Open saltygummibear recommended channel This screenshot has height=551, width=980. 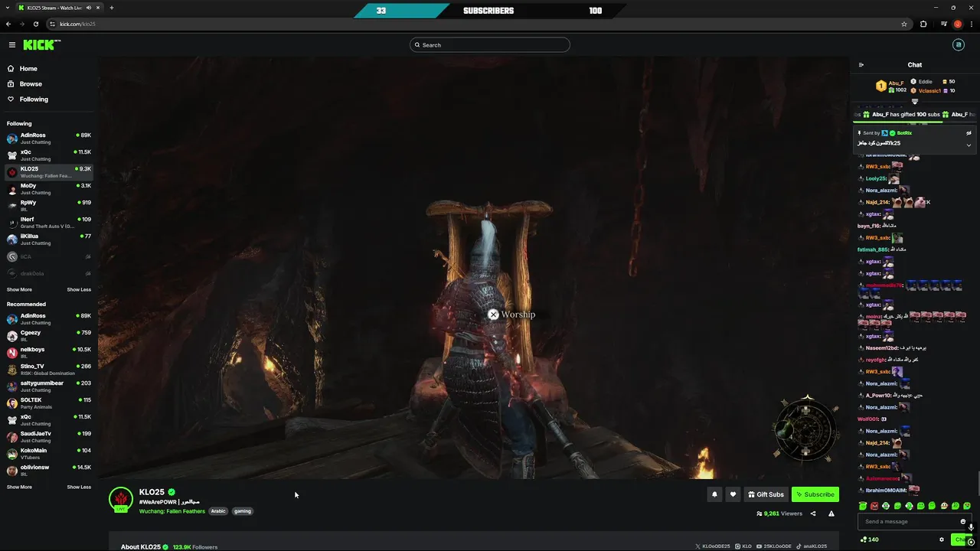(49, 386)
